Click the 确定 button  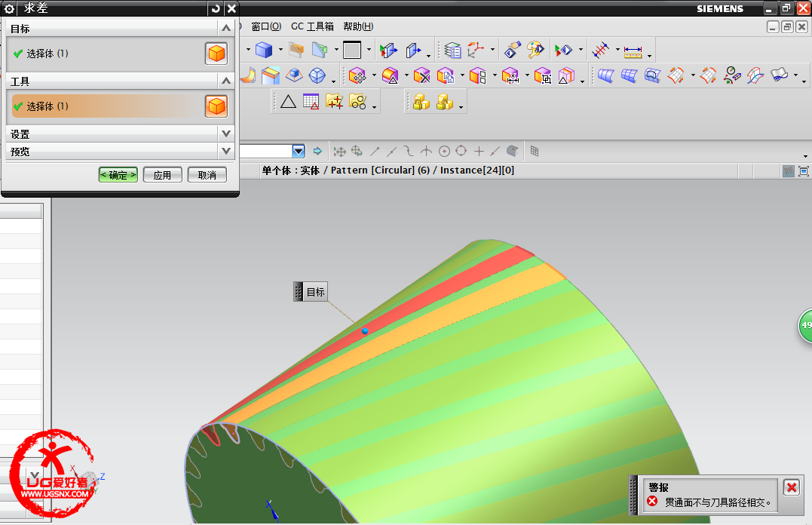pos(118,175)
